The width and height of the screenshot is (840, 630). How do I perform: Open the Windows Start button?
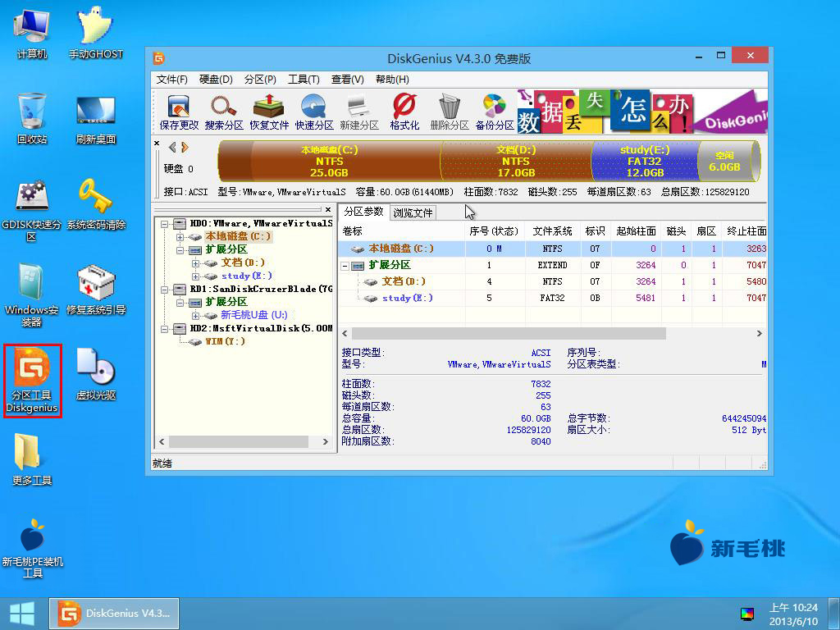click(x=22, y=614)
